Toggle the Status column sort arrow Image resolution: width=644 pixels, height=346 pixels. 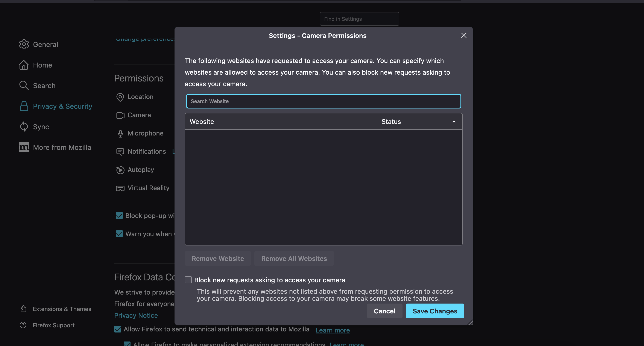pyautogui.click(x=454, y=122)
